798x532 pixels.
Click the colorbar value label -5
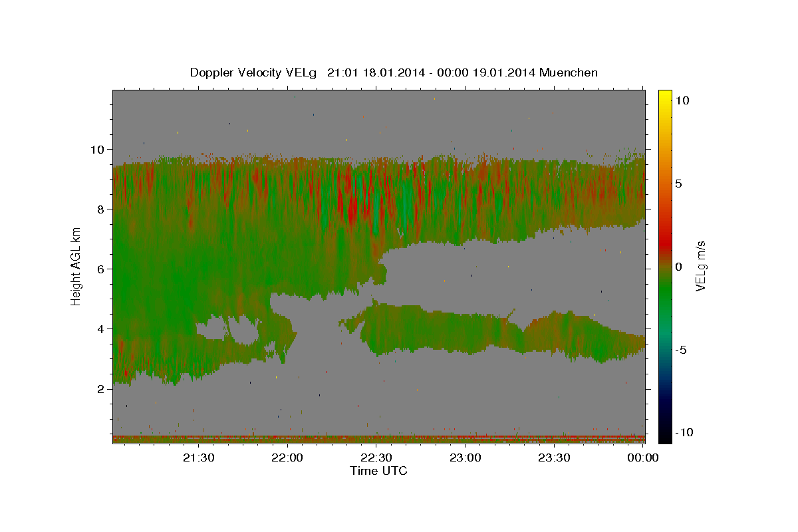click(x=681, y=350)
